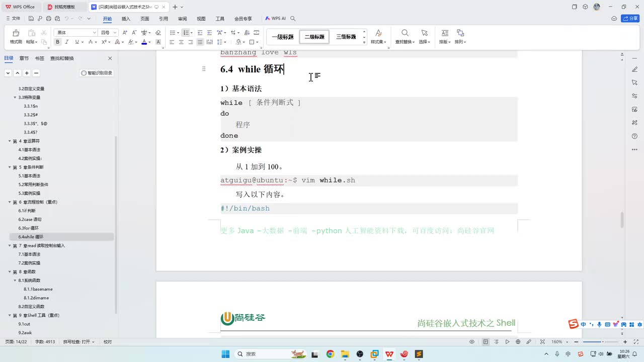Open the 排版 layout dropdown
The height and width of the screenshot is (362, 644).
pos(445,42)
